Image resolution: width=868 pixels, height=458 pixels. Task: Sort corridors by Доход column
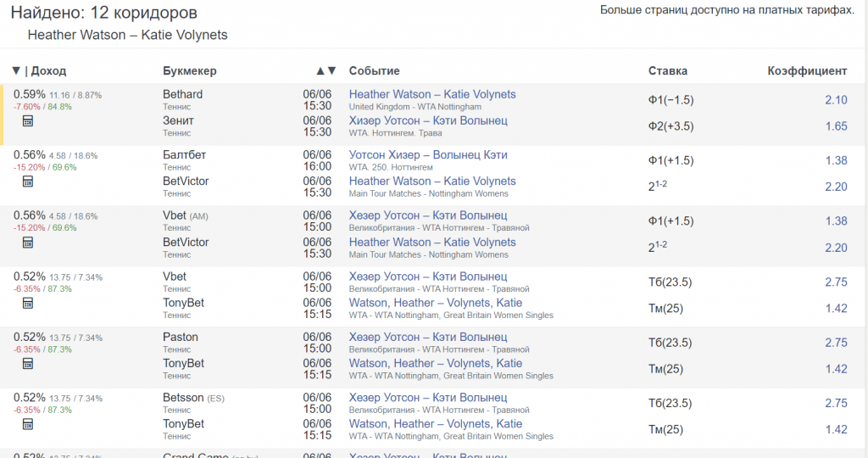click(39, 71)
